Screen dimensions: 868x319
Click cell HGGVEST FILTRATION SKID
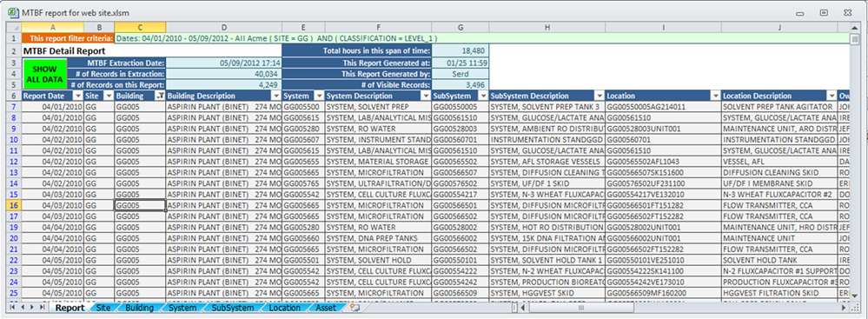(779, 293)
